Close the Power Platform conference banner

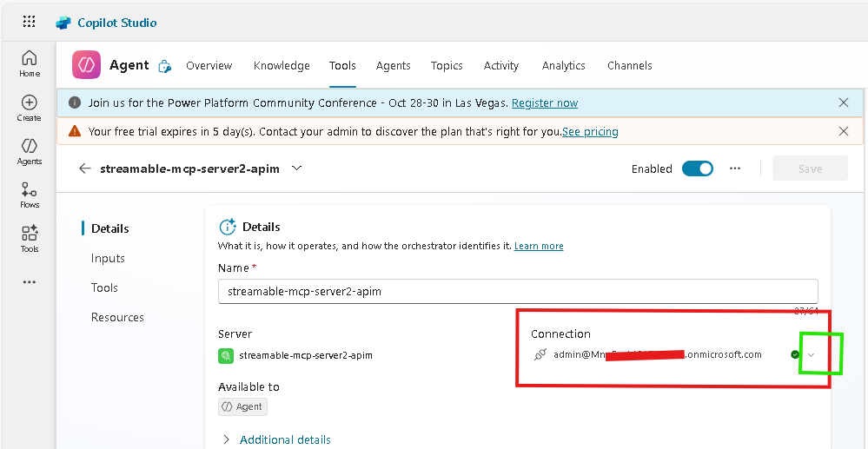(x=843, y=102)
